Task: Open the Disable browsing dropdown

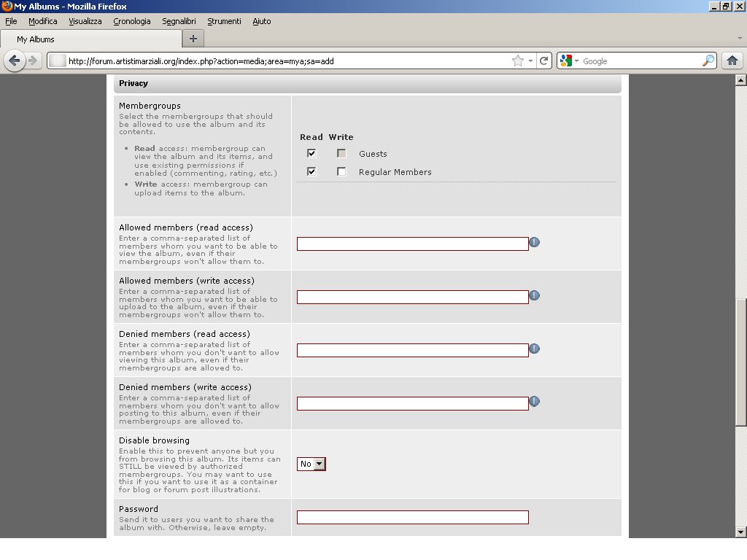Action: pyautogui.click(x=311, y=464)
